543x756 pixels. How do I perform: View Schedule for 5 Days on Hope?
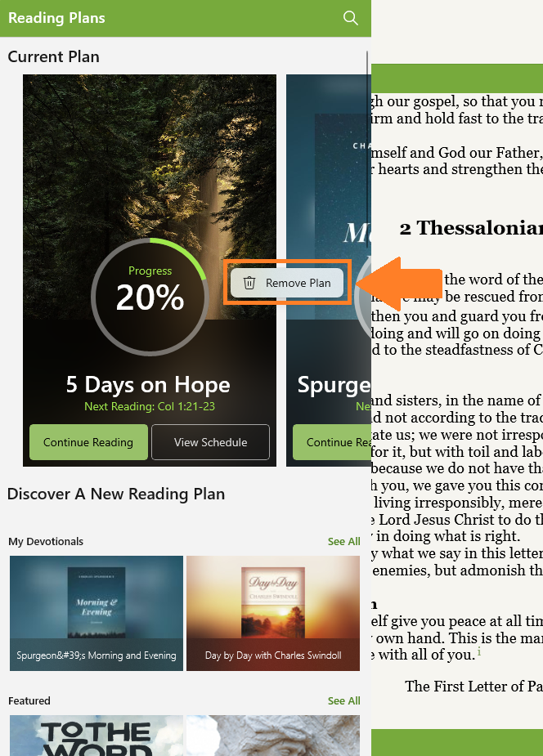[211, 442]
